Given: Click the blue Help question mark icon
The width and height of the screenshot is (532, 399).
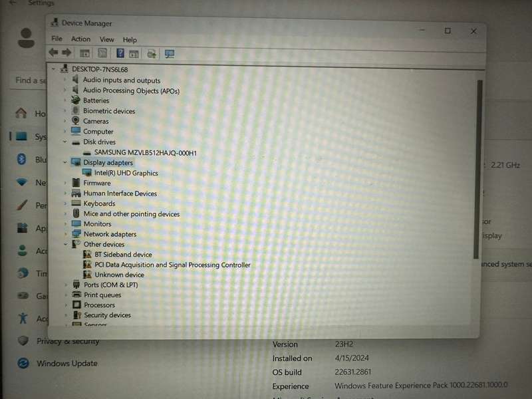Looking at the screenshot, I should pos(120,53).
